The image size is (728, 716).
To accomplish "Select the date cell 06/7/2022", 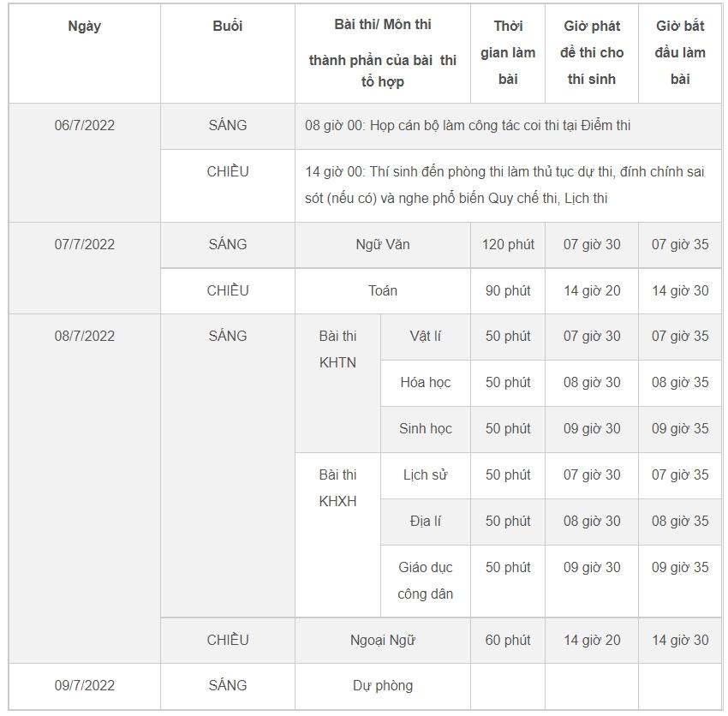I will pyautogui.click(x=84, y=126).
